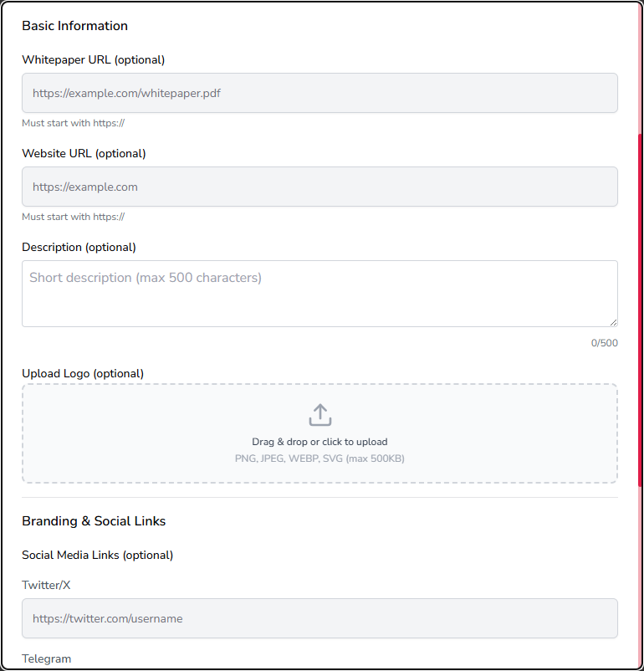This screenshot has width=644, height=671.
Task: Click the Description box resize handle
Action: [x=613, y=322]
